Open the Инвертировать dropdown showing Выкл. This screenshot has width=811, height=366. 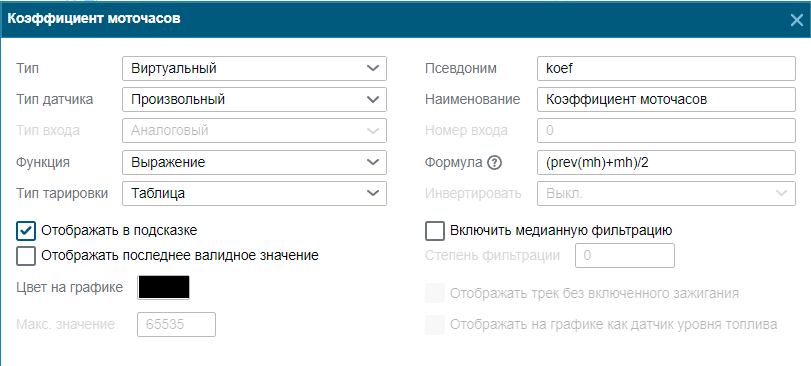(667, 193)
